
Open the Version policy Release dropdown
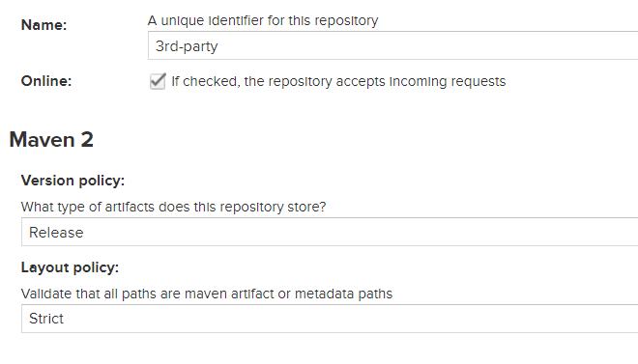330,232
